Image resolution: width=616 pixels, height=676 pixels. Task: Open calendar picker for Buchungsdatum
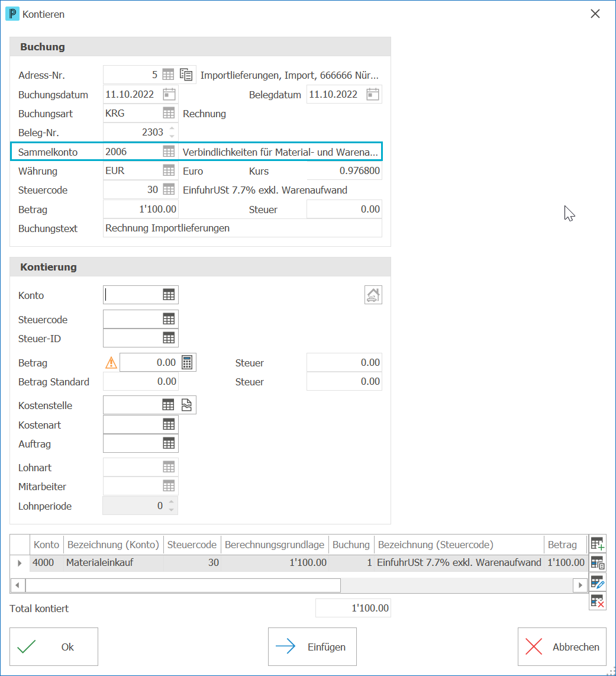[x=169, y=95]
